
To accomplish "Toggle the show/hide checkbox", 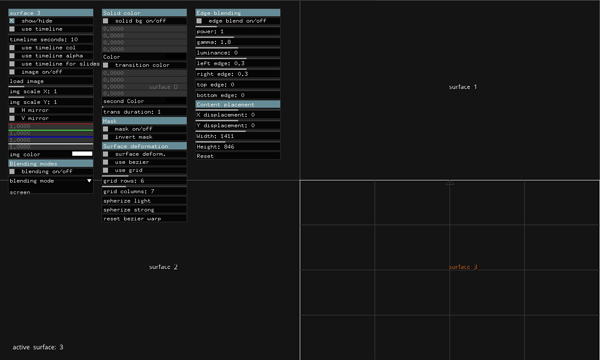I will pos(12,21).
